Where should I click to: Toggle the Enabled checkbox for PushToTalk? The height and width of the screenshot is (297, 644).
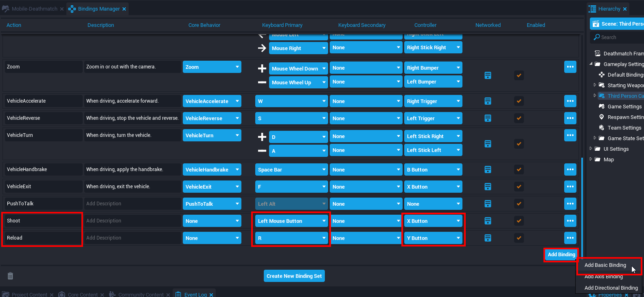(x=519, y=204)
